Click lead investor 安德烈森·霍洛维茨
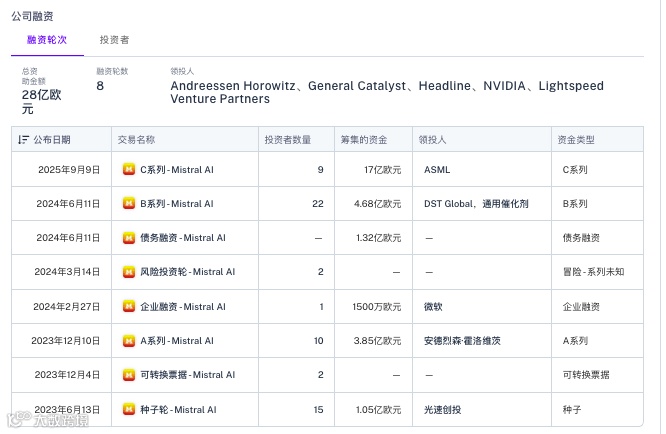Viewport: 666px width, 434px height. (462, 341)
